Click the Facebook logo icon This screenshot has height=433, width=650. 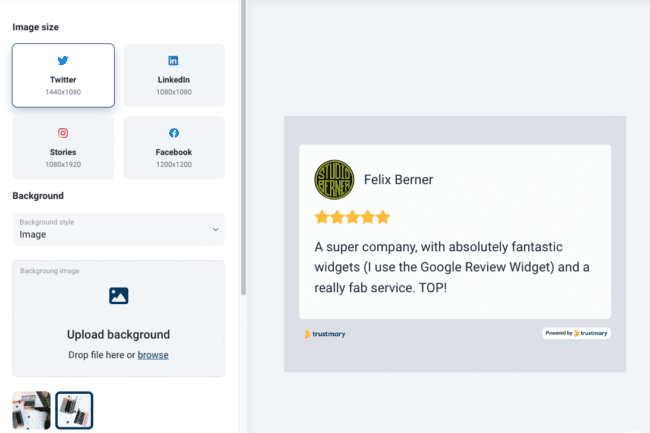(174, 133)
